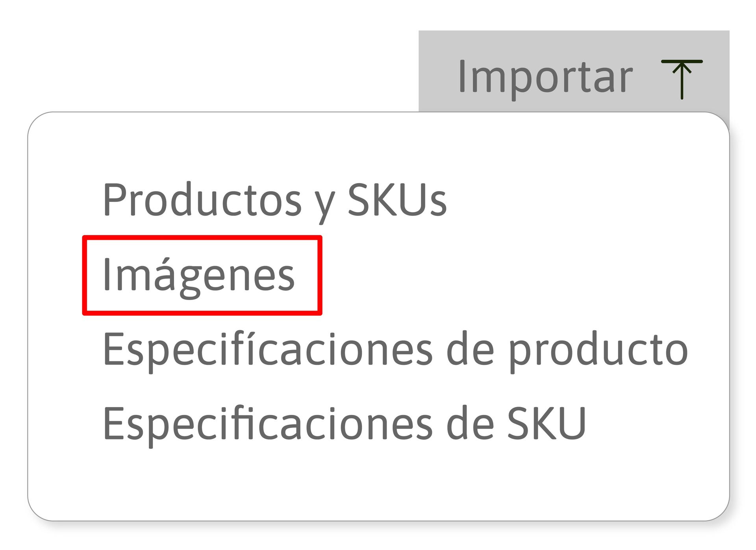
Task: Open the Importar dropdown button
Action: point(545,76)
